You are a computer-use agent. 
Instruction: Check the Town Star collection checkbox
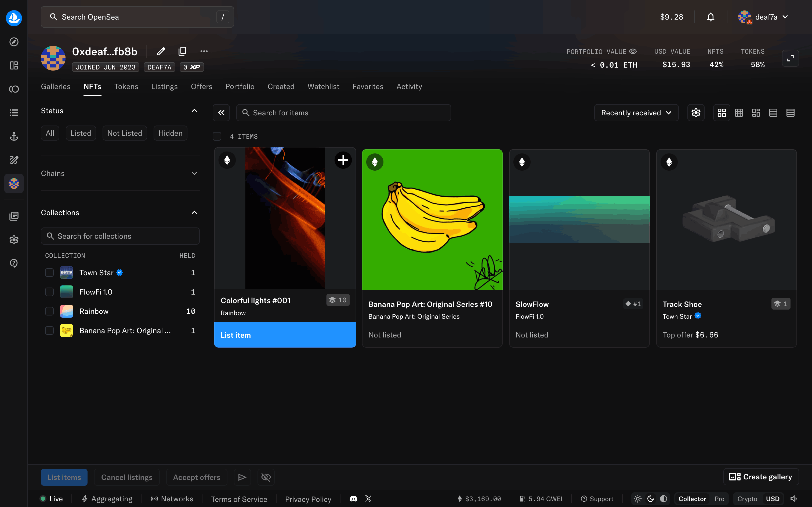click(49, 273)
